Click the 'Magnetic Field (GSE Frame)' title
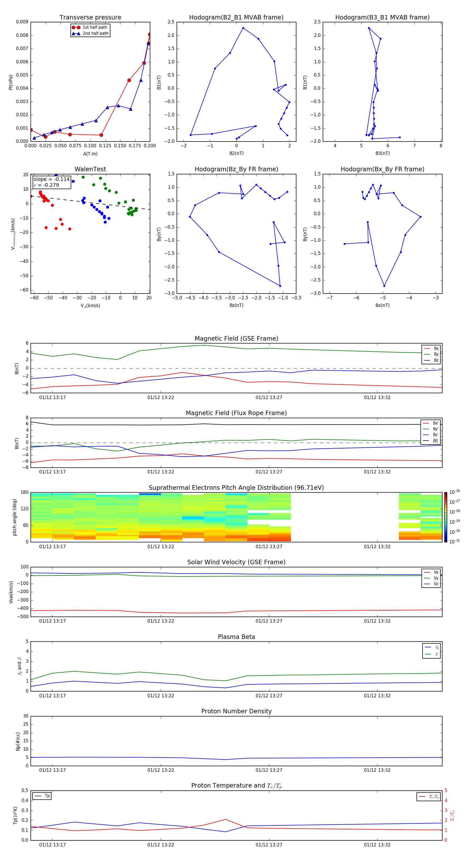Viewport: 473px width, 868px height. [236, 339]
